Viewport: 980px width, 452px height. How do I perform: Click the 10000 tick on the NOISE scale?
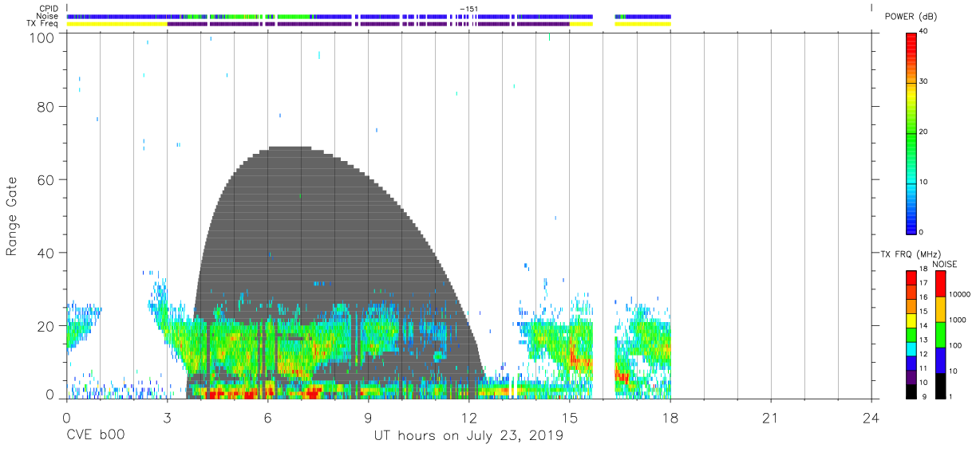tap(958, 294)
